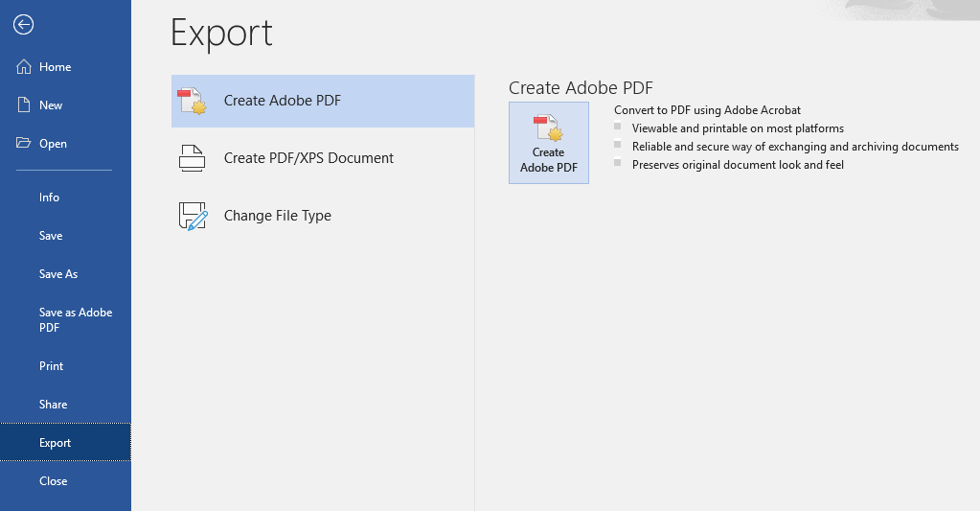Click the large Create Adobe PDF button

[x=549, y=143]
